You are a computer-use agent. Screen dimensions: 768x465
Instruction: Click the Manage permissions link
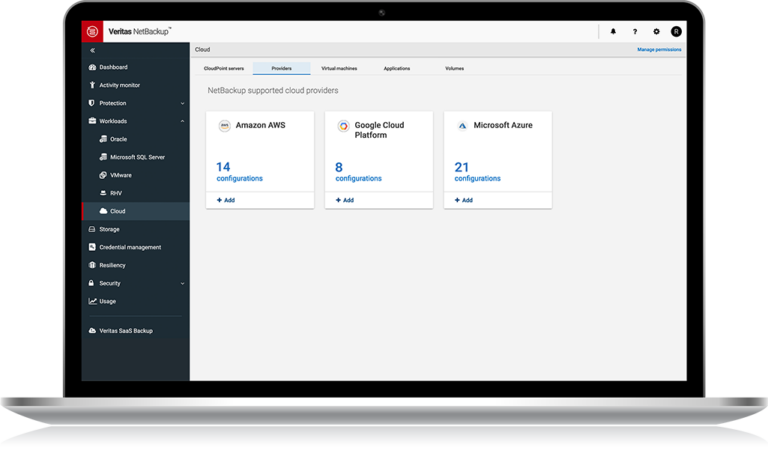pyautogui.click(x=659, y=49)
